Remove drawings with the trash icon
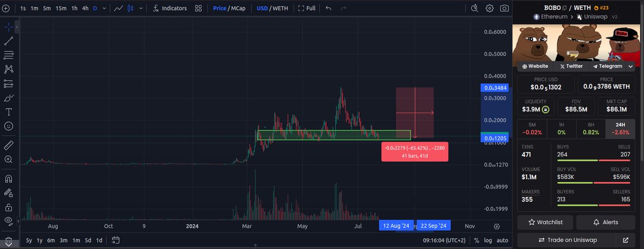Viewport: 644px width, 249px height. (9, 240)
